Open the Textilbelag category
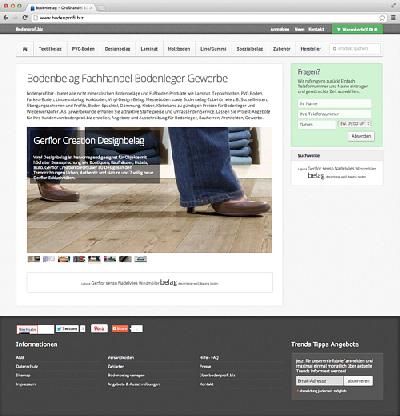The image size is (400, 416). 50,49
